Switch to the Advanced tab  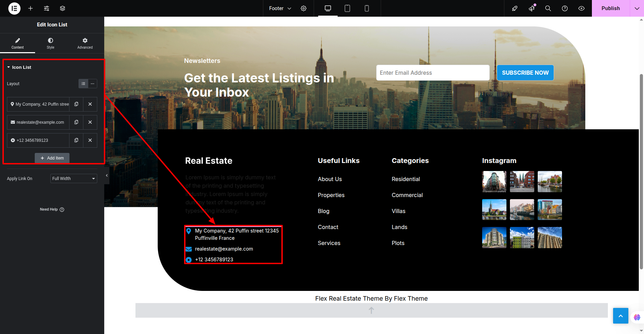[x=85, y=43]
